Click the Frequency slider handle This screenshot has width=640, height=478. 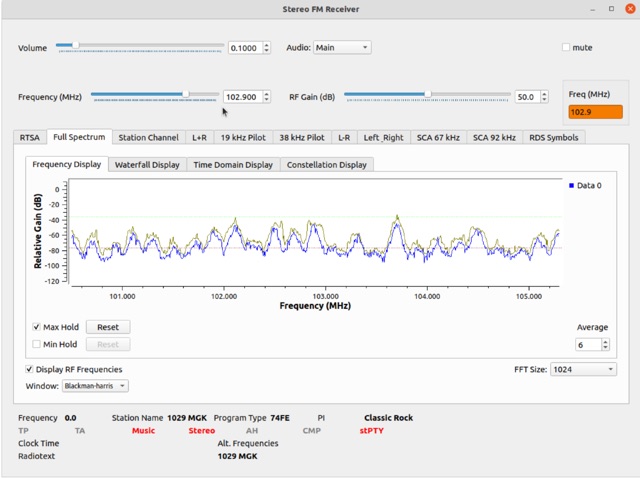185,95
